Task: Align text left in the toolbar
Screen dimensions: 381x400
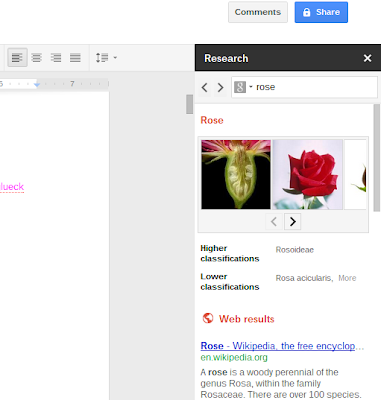Action: pos(17,58)
